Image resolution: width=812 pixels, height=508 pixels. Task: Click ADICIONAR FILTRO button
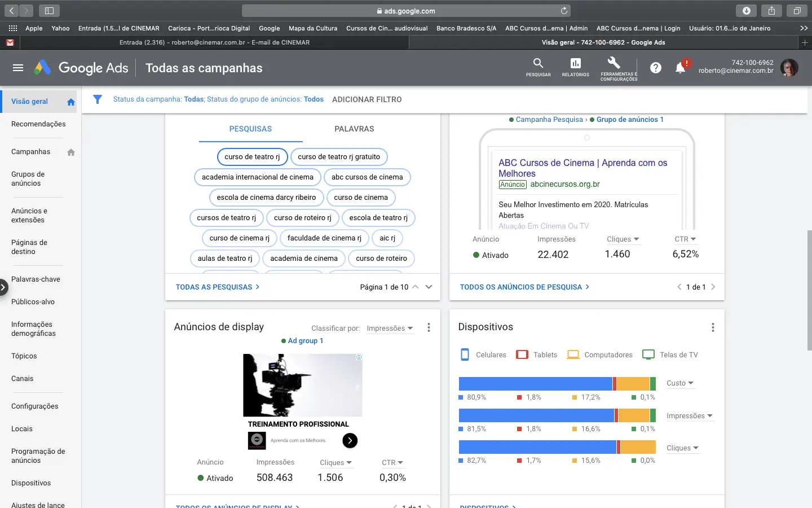(367, 99)
